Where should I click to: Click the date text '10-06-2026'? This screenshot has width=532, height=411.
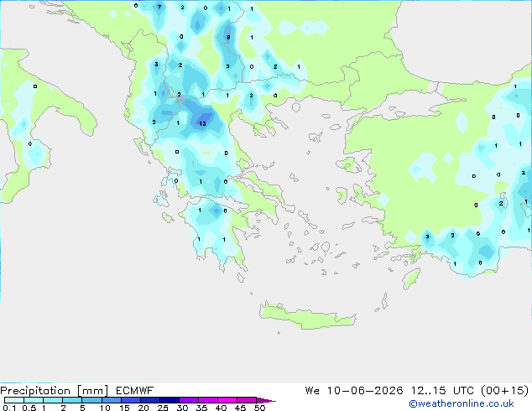coord(365,391)
